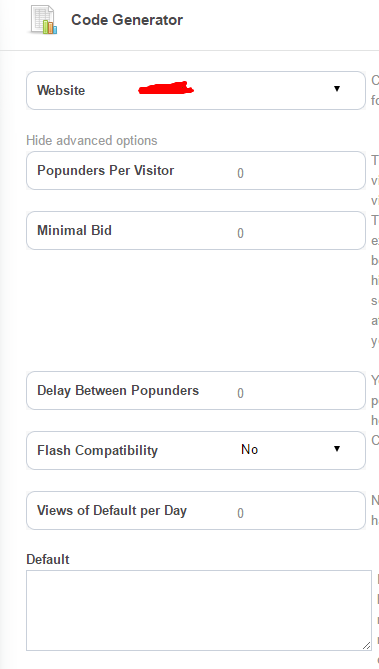Click the Code Generator report icon

pyautogui.click(x=44, y=20)
